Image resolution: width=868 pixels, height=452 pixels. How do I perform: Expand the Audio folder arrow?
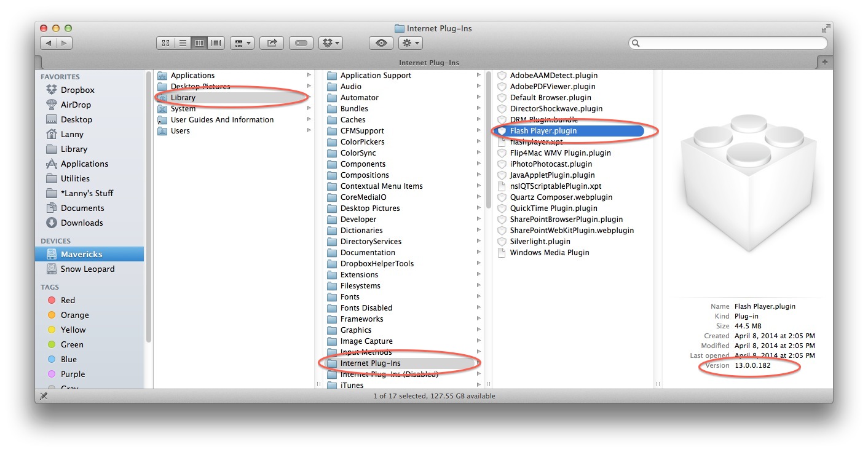(478, 87)
